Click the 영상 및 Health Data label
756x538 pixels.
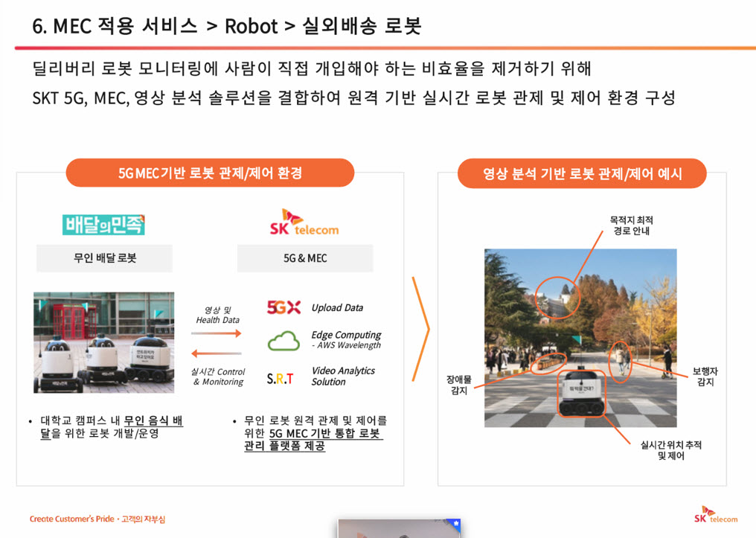(x=217, y=315)
